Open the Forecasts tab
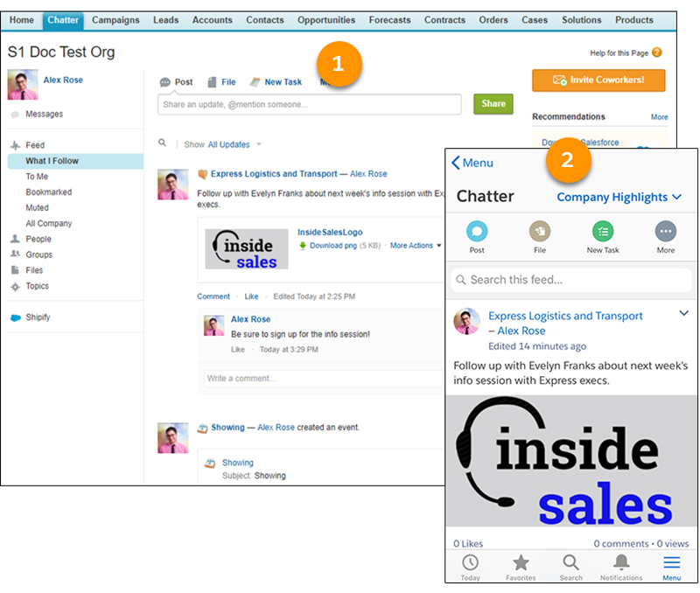 [x=389, y=20]
